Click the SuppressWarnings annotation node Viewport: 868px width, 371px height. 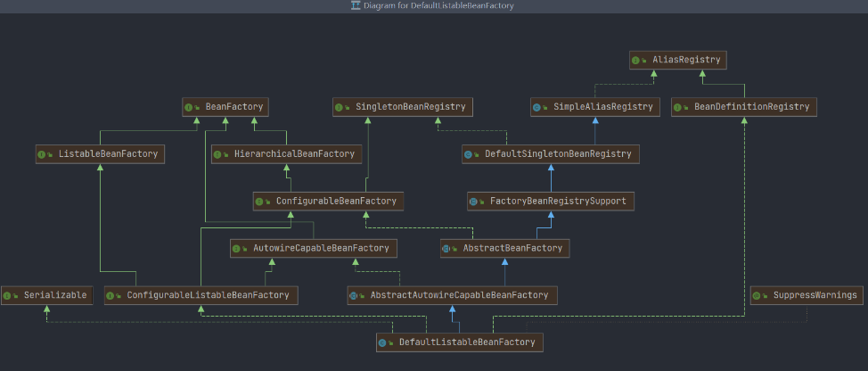point(807,295)
